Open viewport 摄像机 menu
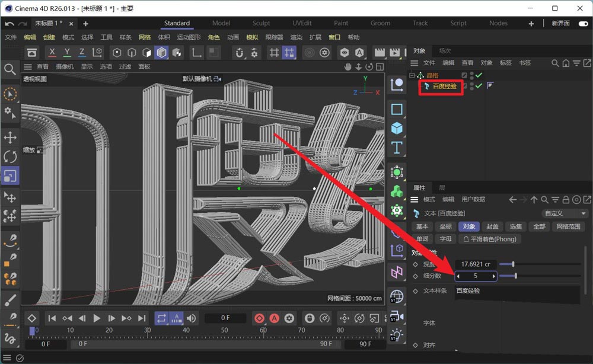593x364 pixels. click(65, 66)
